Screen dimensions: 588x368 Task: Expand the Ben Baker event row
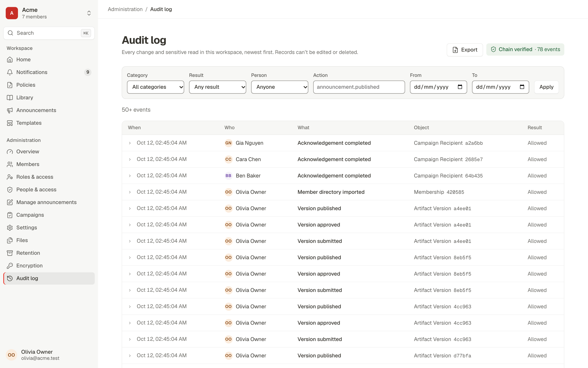click(130, 176)
